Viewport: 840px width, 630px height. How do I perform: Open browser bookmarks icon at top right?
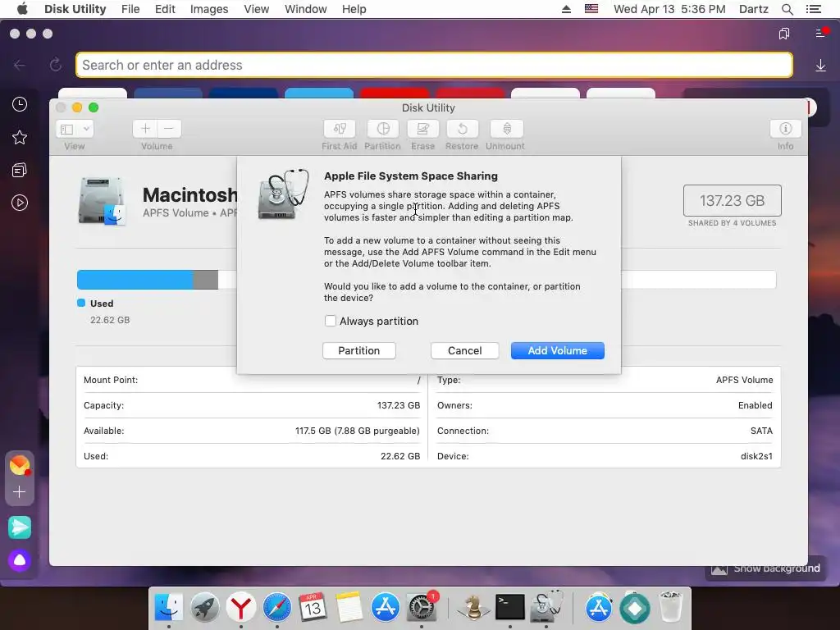click(x=783, y=34)
